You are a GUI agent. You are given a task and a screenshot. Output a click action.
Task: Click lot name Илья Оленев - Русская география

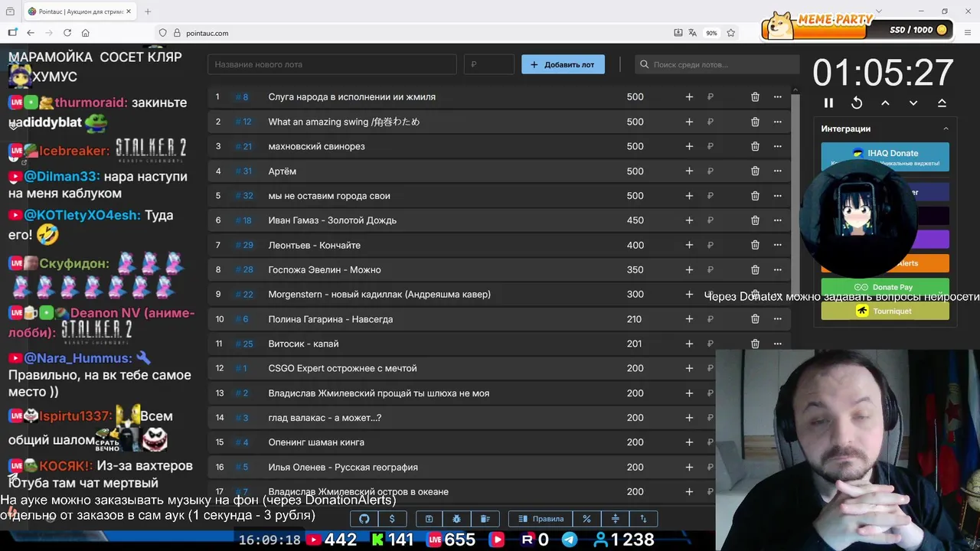(343, 467)
